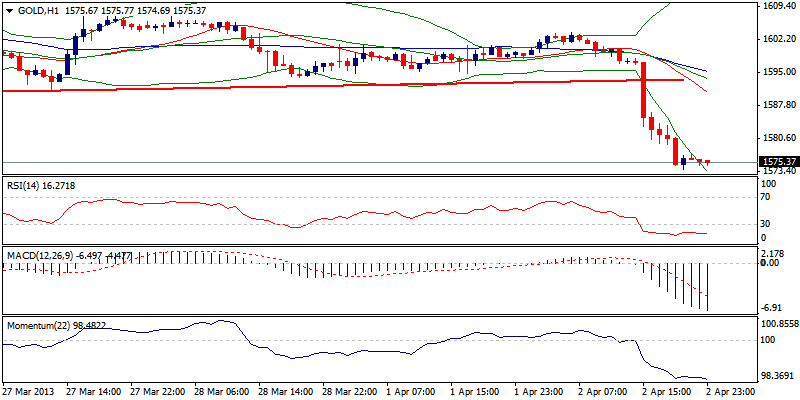Screen dimensions: 800x400
Task: Click the 1609.40 price axis label
Action: pyautogui.click(x=777, y=6)
